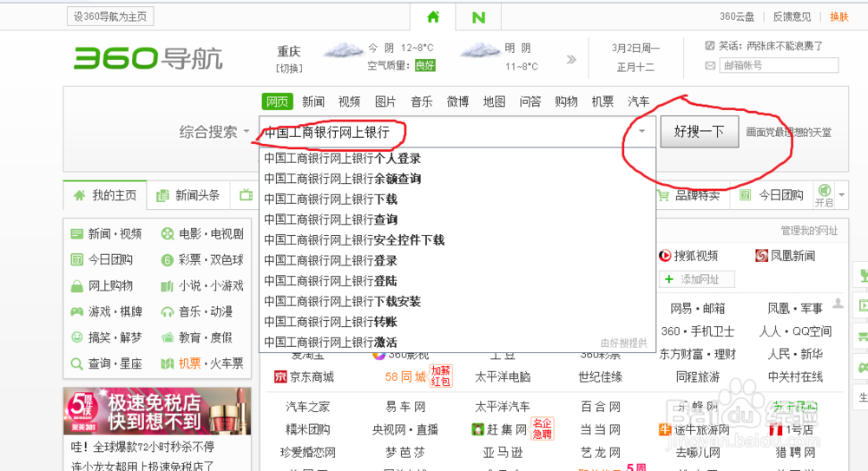The image size is (868, 471).
Task: Click the plus icon in 添加网址
Action: pos(668,279)
